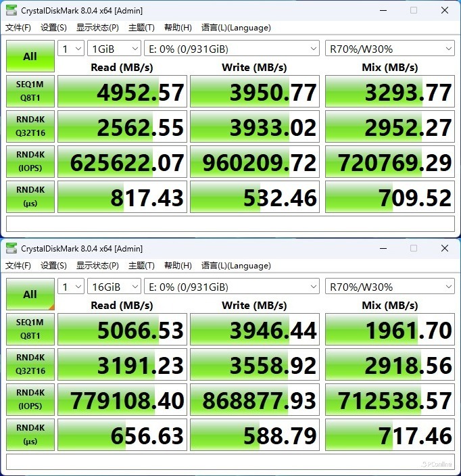Open 设置(S) menu in the bottom window
The image size is (461, 476).
click(53, 266)
